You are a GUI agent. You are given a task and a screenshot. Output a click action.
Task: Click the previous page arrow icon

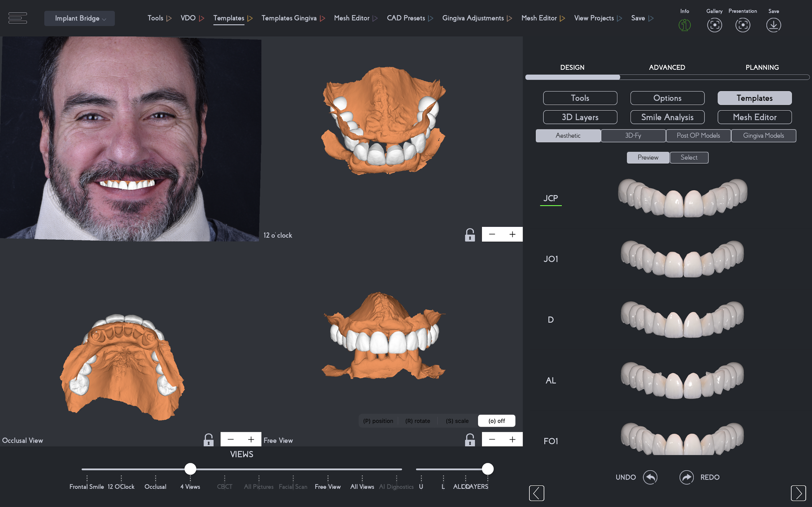coord(537,493)
